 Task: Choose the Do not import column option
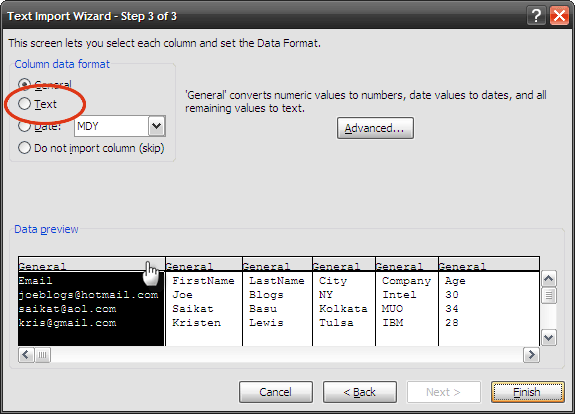click(25, 148)
